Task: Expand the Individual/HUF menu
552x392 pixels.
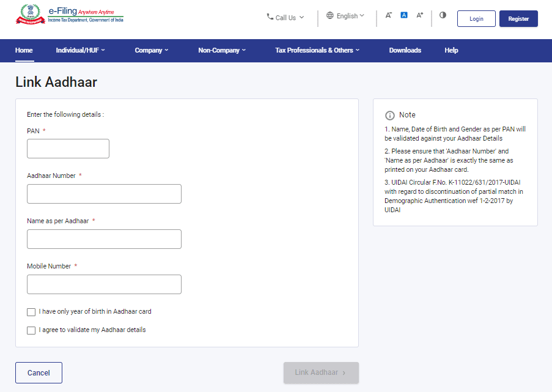Action: pos(80,50)
